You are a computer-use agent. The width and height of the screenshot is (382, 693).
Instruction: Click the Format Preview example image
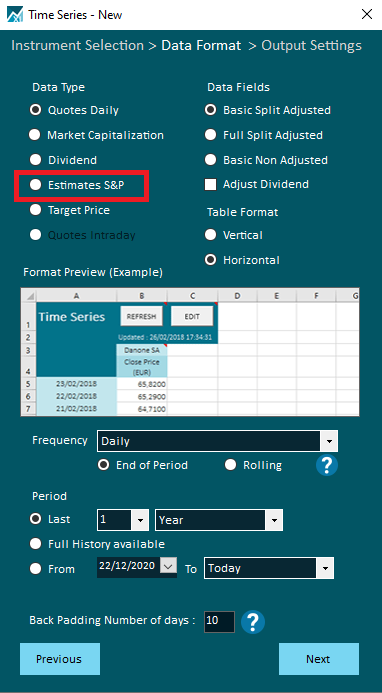190,352
